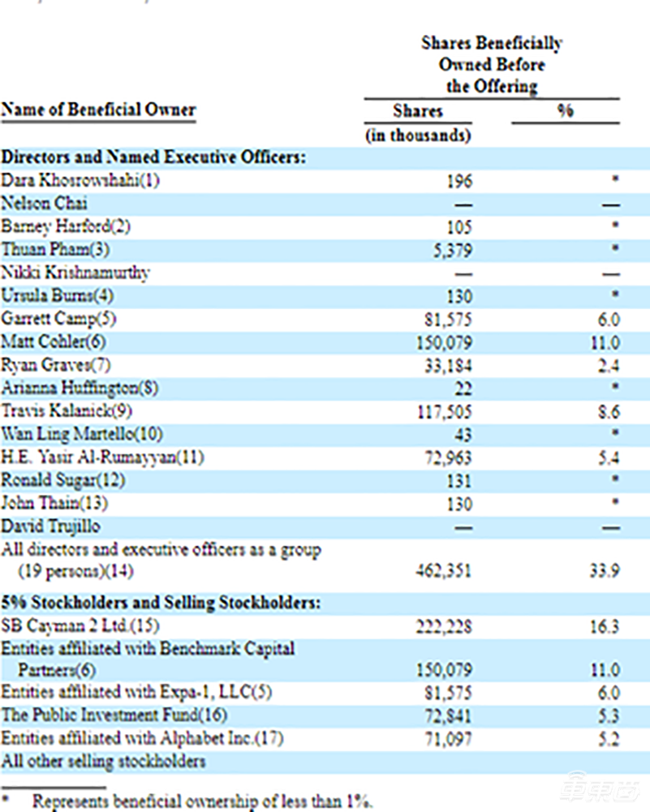Click the "%" column header
The image size is (650, 812).
pos(565,111)
